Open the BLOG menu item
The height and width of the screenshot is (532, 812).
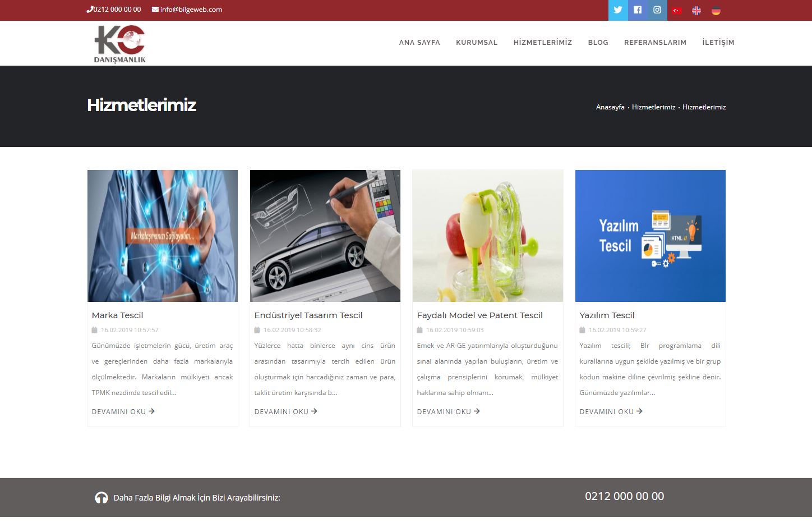pos(598,43)
